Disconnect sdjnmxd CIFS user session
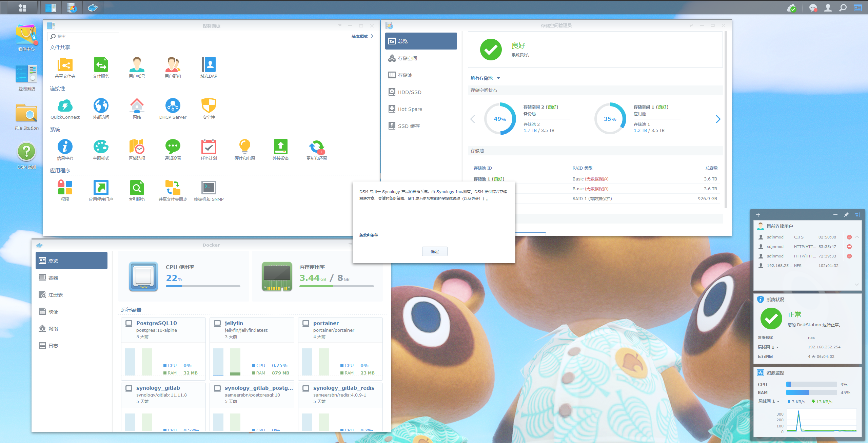Viewport: 868px width, 443px height. click(x=849, y=237)
